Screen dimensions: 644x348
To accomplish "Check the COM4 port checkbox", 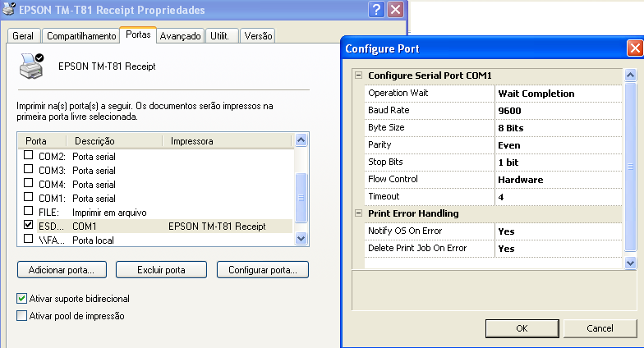I will point(28,183).
